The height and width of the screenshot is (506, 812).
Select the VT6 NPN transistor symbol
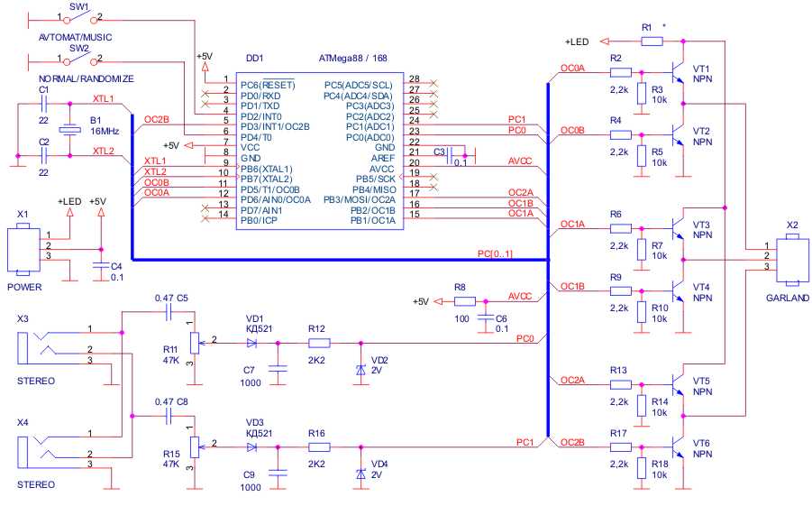coord(679,445)
